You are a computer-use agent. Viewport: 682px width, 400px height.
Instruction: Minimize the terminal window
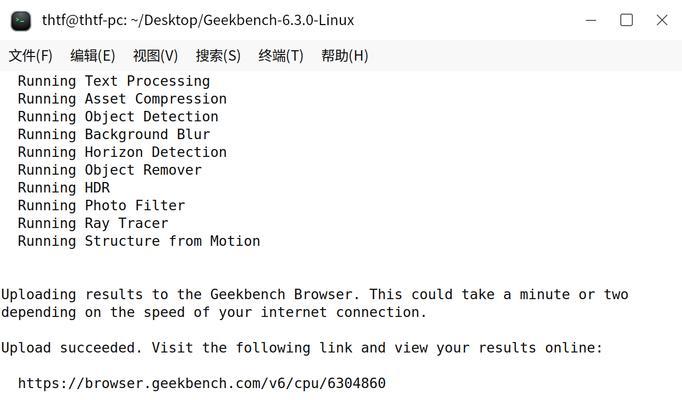(591, 20)
